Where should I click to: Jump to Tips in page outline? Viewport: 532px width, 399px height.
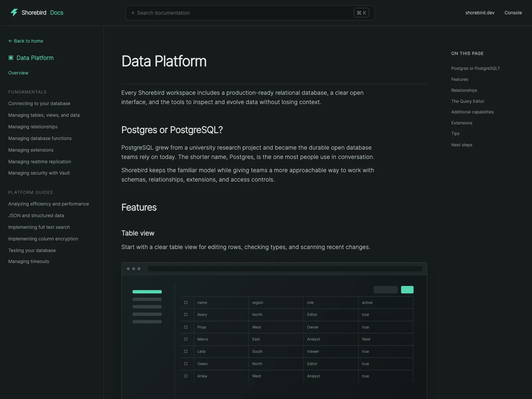click(455, 134)
